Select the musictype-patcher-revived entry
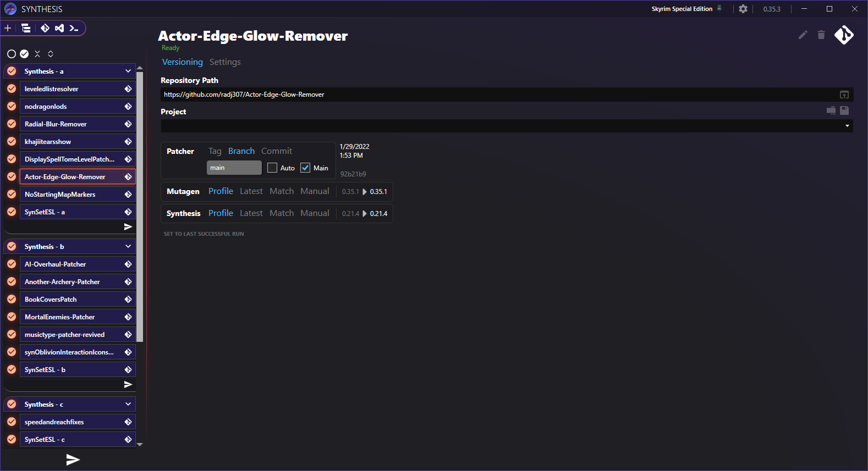This screenshot has height=471, width=868. [78, 335]
